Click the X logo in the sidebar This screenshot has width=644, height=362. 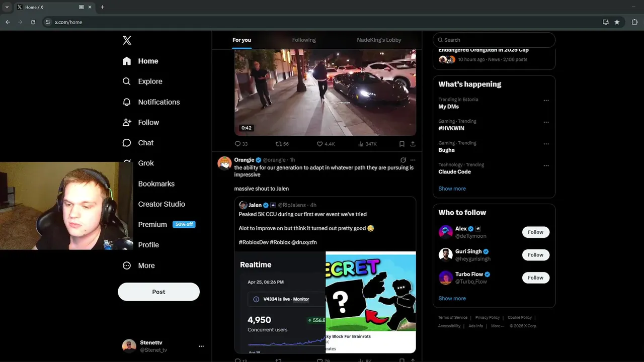pos(127,40)
